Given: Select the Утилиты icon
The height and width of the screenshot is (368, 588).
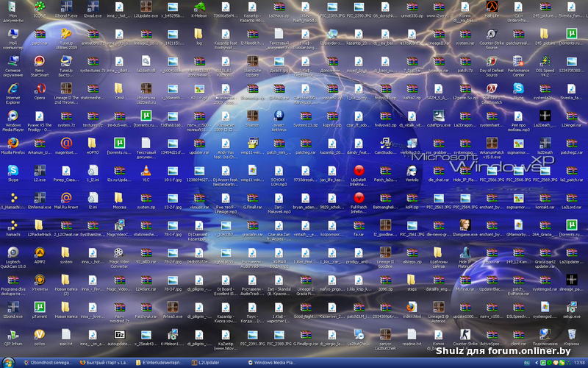Looking at the screenshot, I should pos(40,280).
